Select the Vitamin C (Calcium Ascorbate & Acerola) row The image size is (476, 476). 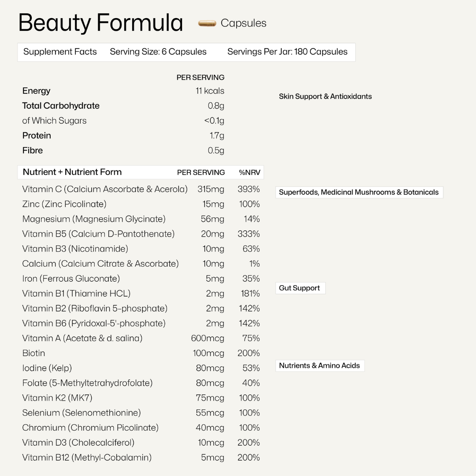tap(105, 189)
